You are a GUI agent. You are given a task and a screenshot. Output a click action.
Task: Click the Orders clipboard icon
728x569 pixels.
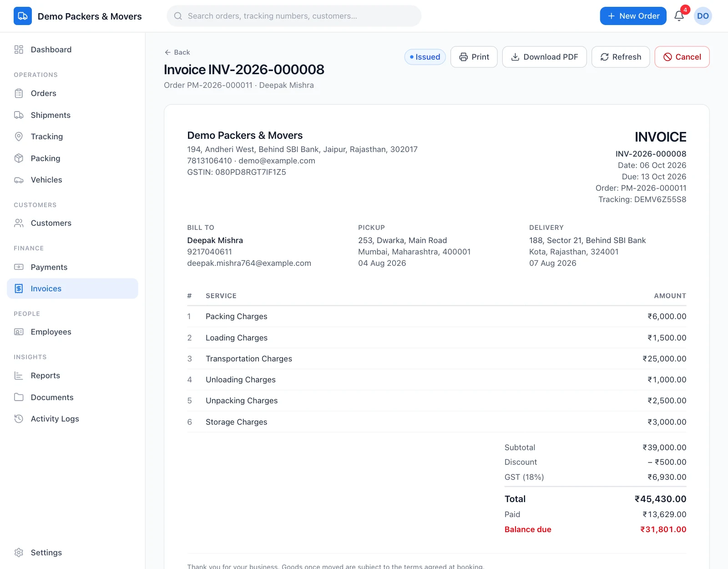19,93
